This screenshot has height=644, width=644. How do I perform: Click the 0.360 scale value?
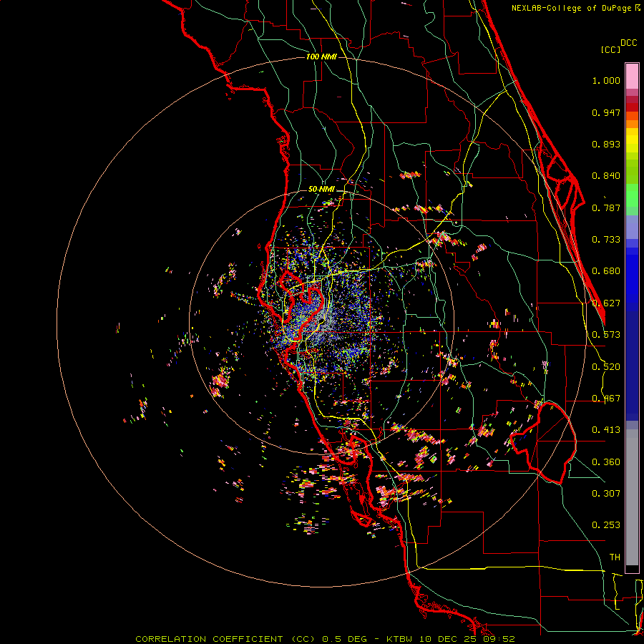(x=605, y=462)
